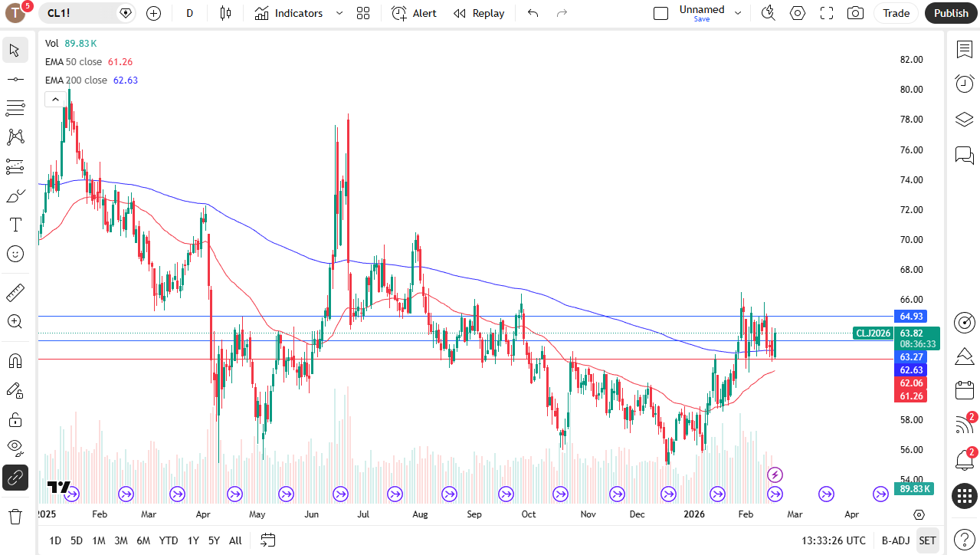Open the D timeframe interval selector

point(190,13)
